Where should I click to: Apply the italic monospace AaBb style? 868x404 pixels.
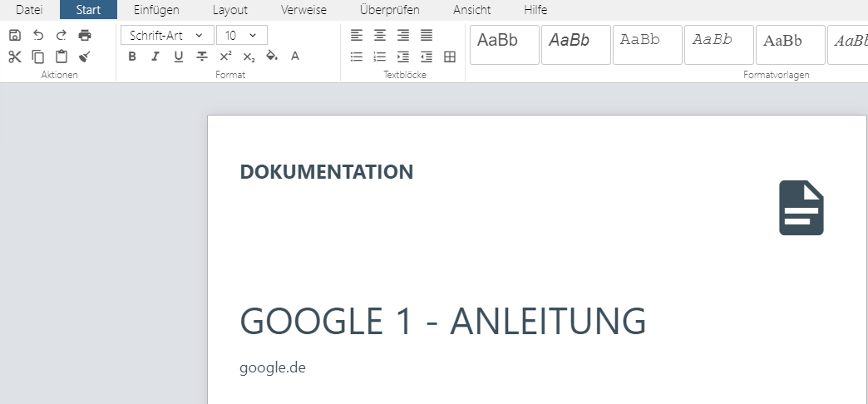tap(718, 45)
